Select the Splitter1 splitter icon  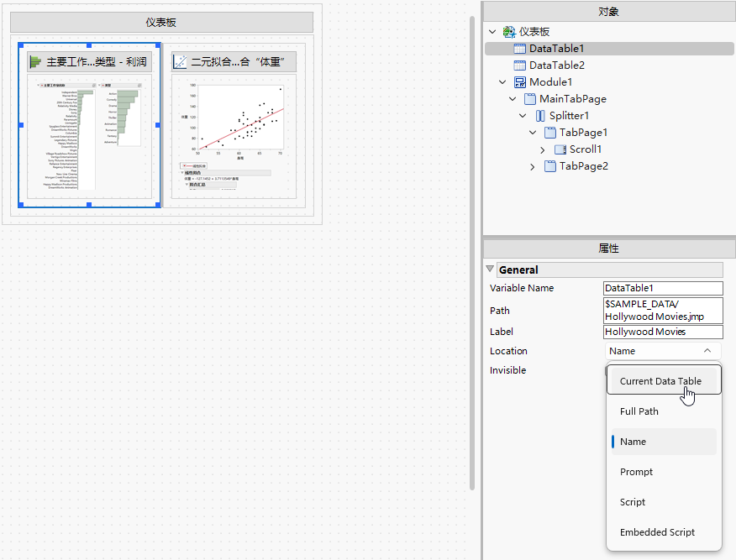click(x=540, y=116)
